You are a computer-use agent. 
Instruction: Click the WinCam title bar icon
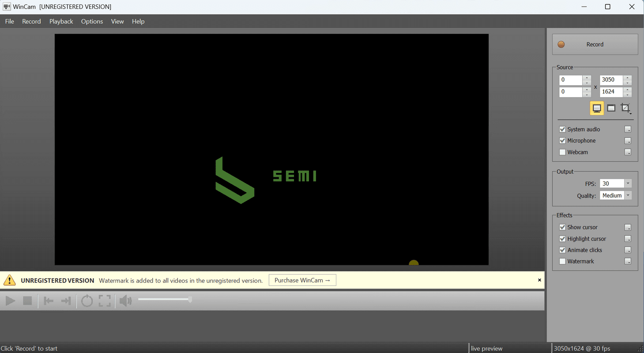[7, 7]
